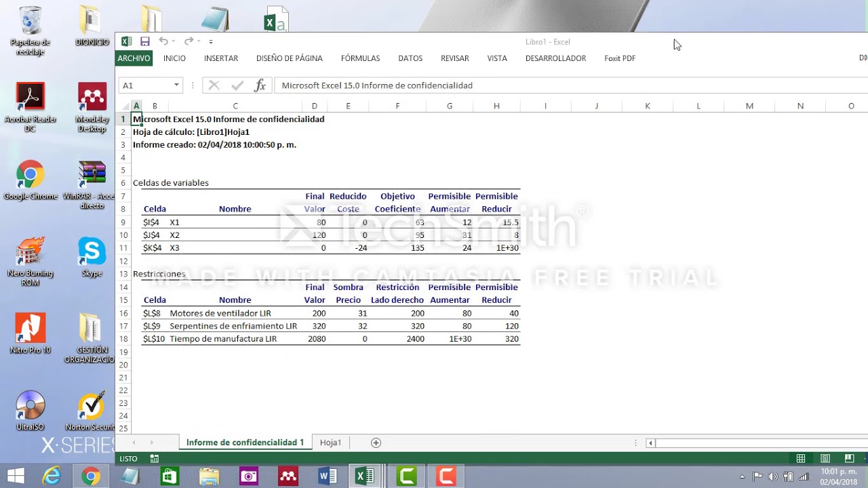Open the INSERTAR ribbon tab
This screenshot has height=488, width=868.
tap(221, 58)
